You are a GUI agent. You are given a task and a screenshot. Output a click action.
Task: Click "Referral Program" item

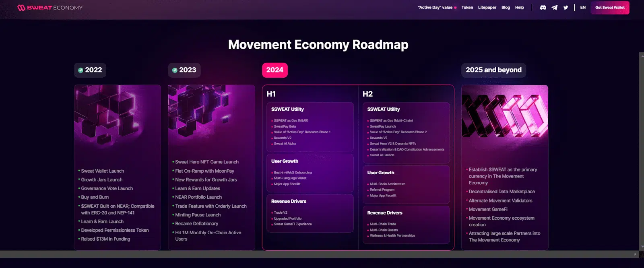coord(382,190)
